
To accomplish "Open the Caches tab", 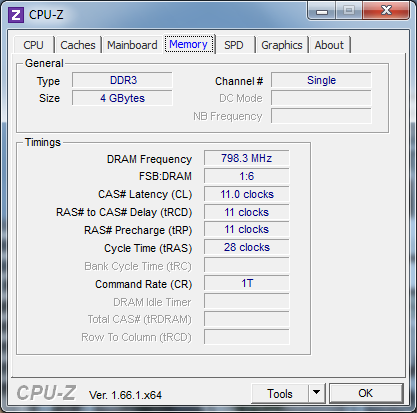I will 78,45.
